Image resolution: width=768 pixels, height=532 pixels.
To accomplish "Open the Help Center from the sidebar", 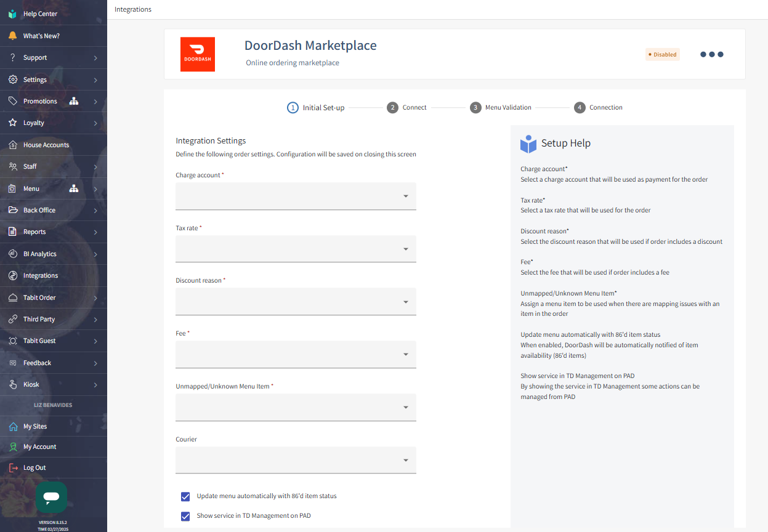I will (x=12, y=13).
